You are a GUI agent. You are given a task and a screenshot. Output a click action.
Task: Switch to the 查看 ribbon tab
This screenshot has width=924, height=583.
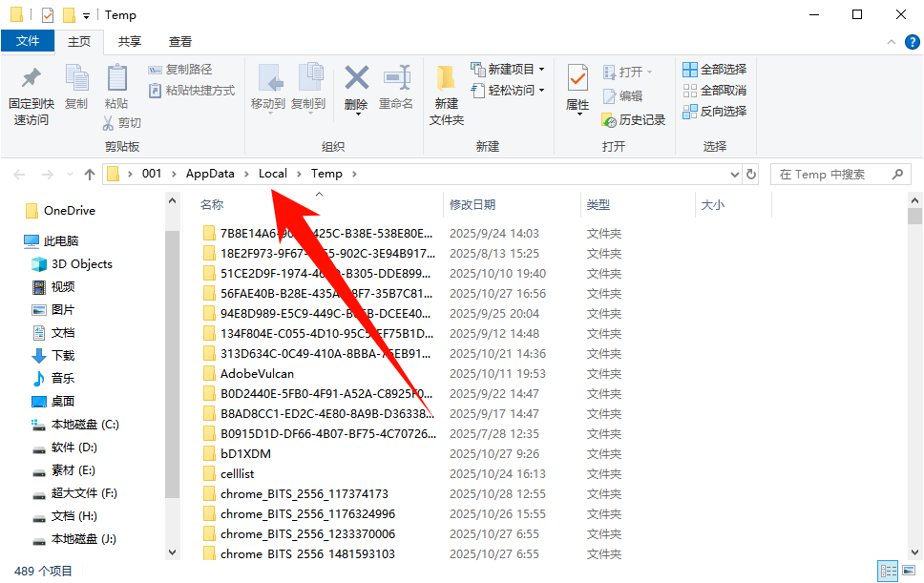(x=181, y=41)
